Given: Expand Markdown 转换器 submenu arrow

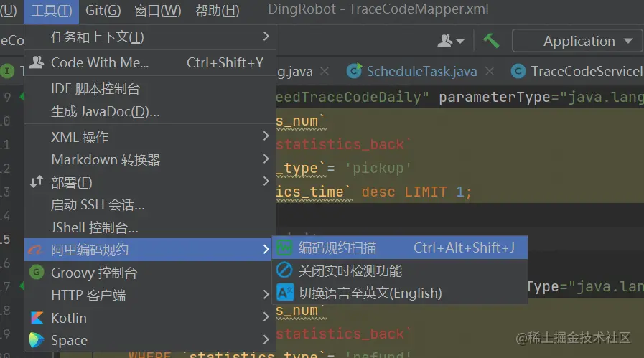Looking at the screenshot, I should (x=266, y=159).
